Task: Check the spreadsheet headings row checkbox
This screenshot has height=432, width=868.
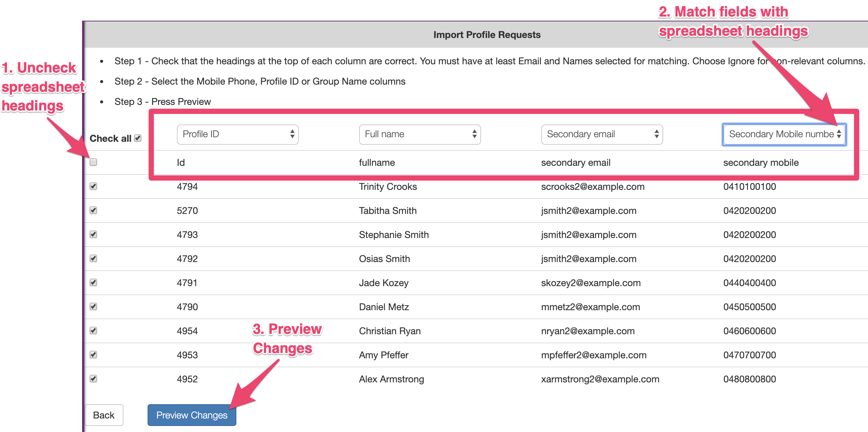Action: point(93,162)
